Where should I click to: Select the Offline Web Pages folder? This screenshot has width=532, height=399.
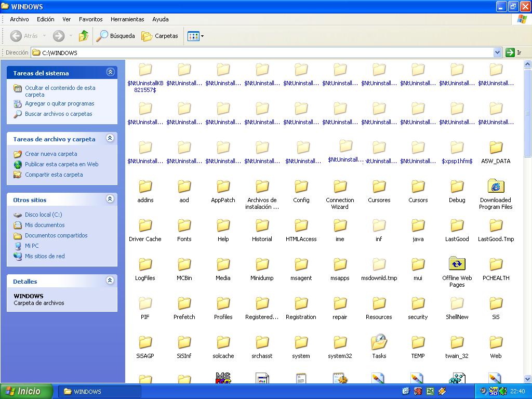point(457,264)
